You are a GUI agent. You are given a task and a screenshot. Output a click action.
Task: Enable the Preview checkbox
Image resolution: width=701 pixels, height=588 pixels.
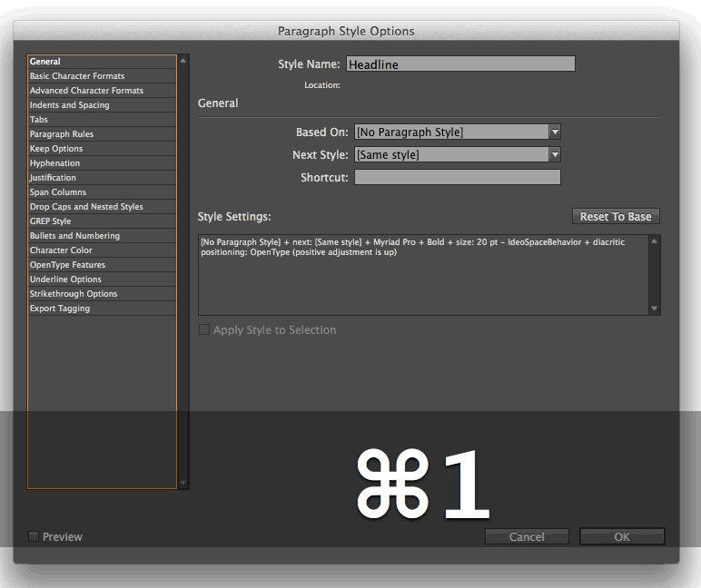(34, 537)
